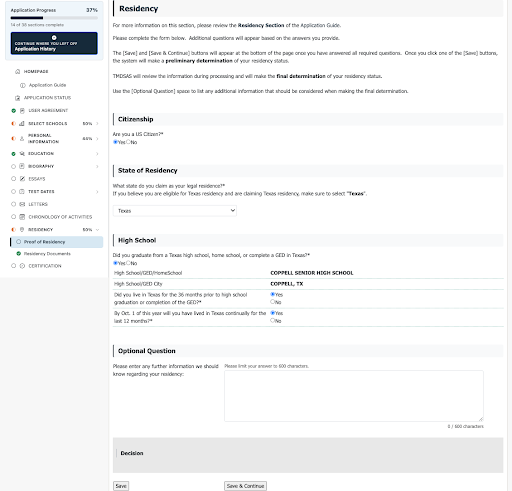
Task: Click the Save & Continue button
Action: (245, 486)
